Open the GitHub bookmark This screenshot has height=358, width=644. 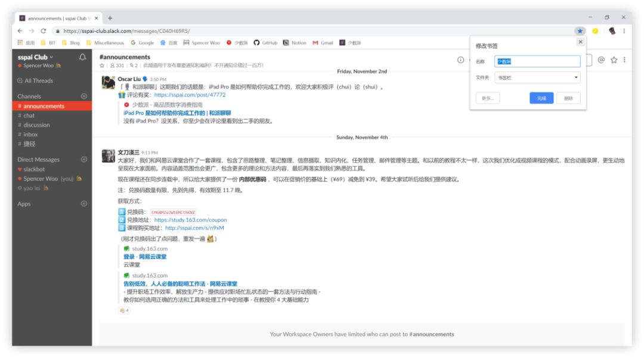click(x=265, y=43)
